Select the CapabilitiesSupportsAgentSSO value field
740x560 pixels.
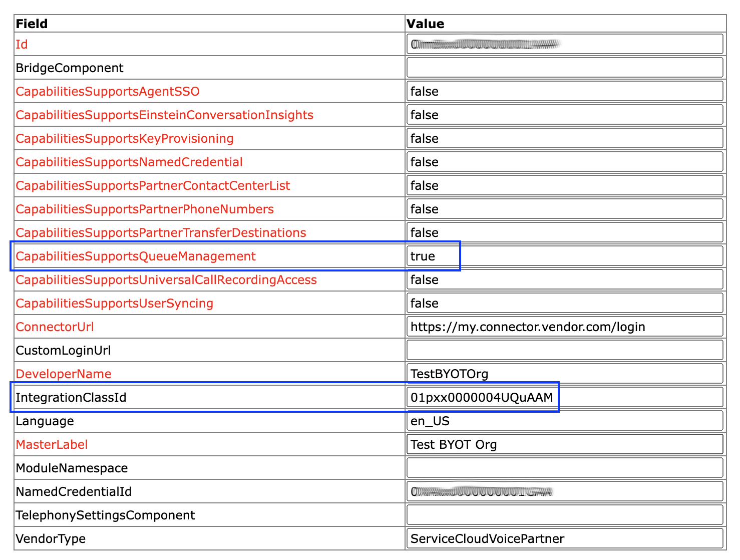564,91
